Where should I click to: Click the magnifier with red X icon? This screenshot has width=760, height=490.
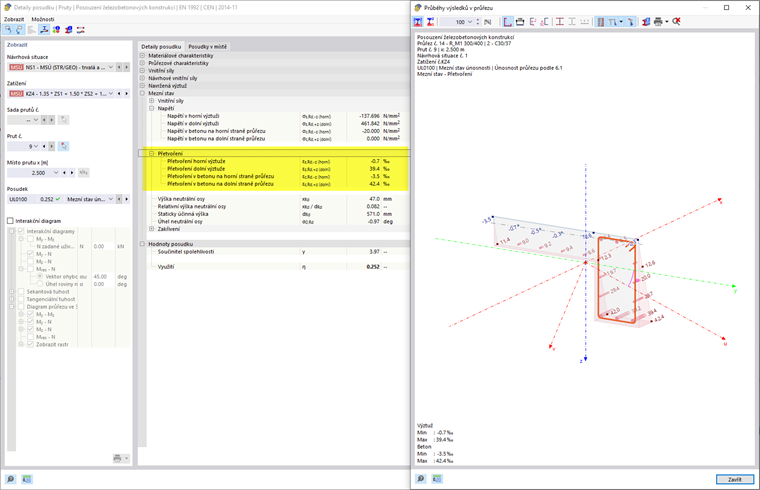coord(676,21)
